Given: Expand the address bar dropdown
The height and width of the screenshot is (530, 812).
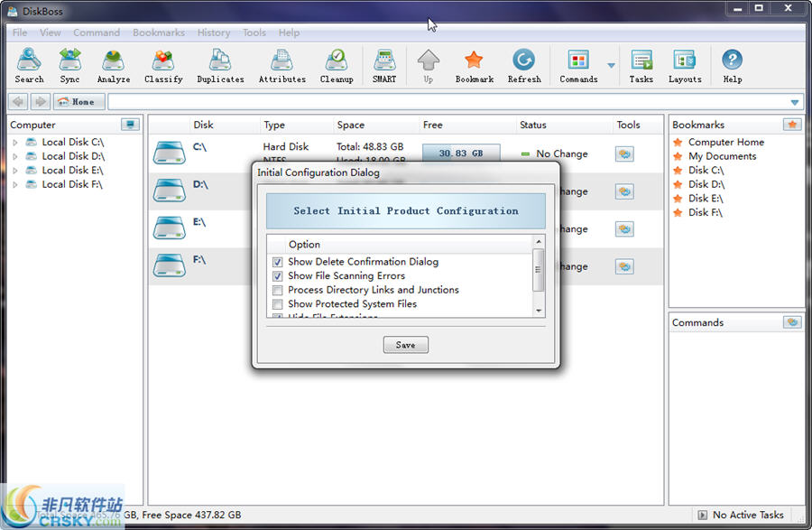Looking at the screenshot, I should 795,102.
